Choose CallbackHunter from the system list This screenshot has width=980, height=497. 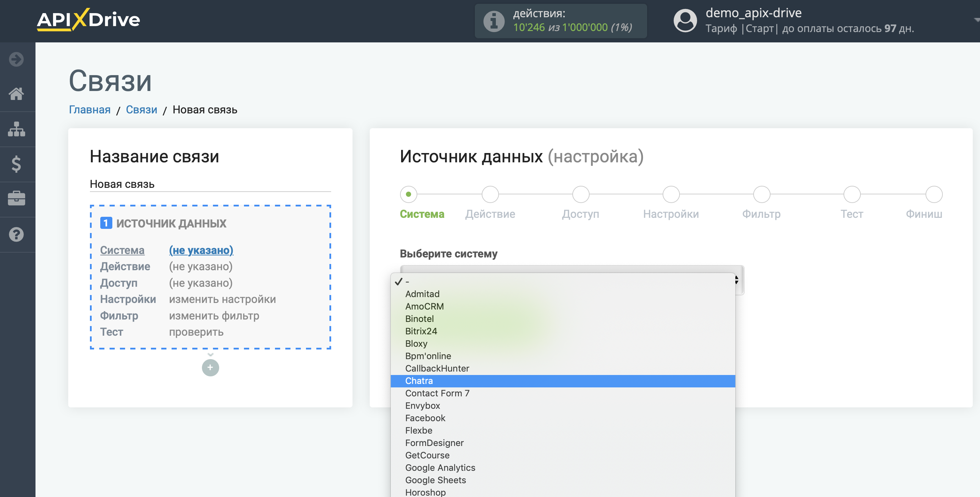pyautogui.click(x=563, y=369)
